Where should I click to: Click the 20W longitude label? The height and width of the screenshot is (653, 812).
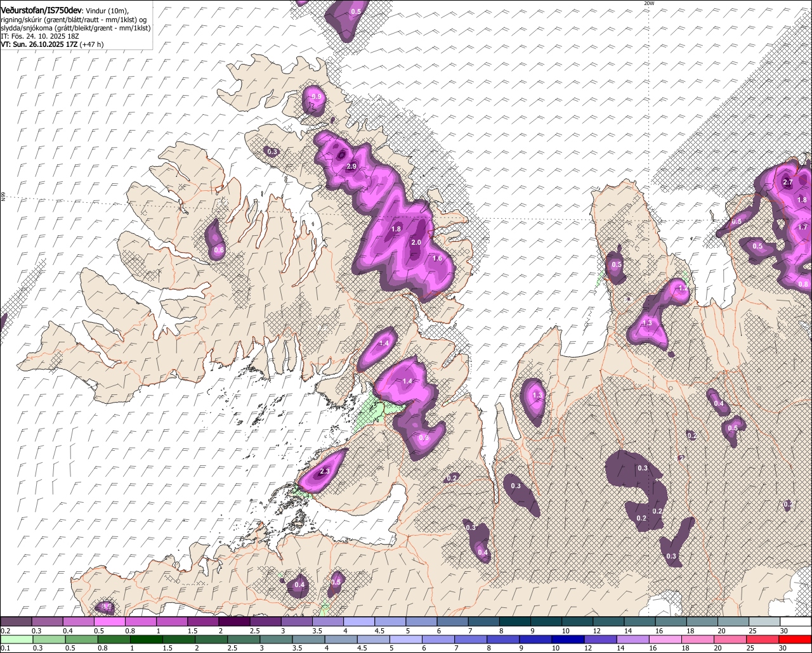[x=648, y=3]
